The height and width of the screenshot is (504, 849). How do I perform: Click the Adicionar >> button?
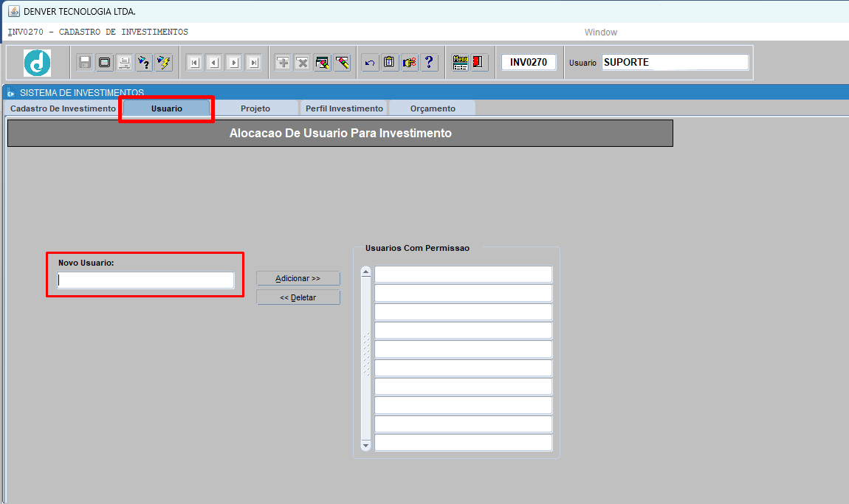click(x=298, y=278)
